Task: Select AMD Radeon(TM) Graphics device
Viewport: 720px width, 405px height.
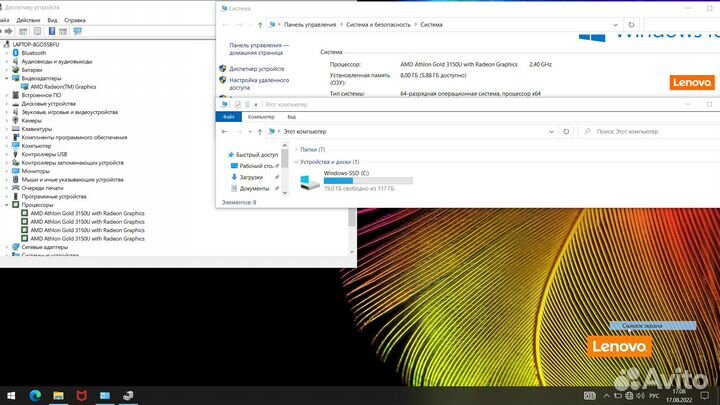Action: click(x=63, y=87)
